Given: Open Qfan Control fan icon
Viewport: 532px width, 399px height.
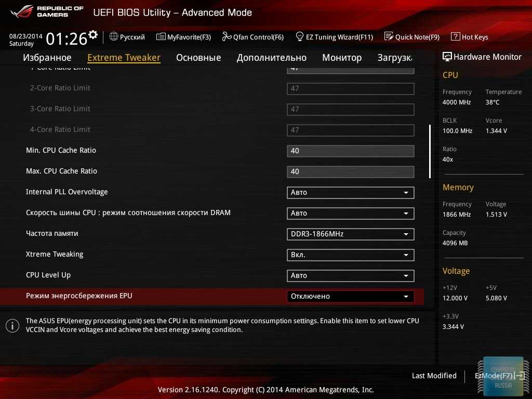Looking at the screenshot, I should (227, 37).
